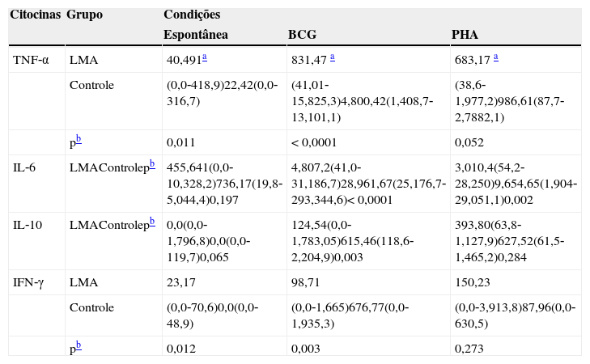
Task: Click footnote link 'a' after 683,17
Action: (495, 57)
